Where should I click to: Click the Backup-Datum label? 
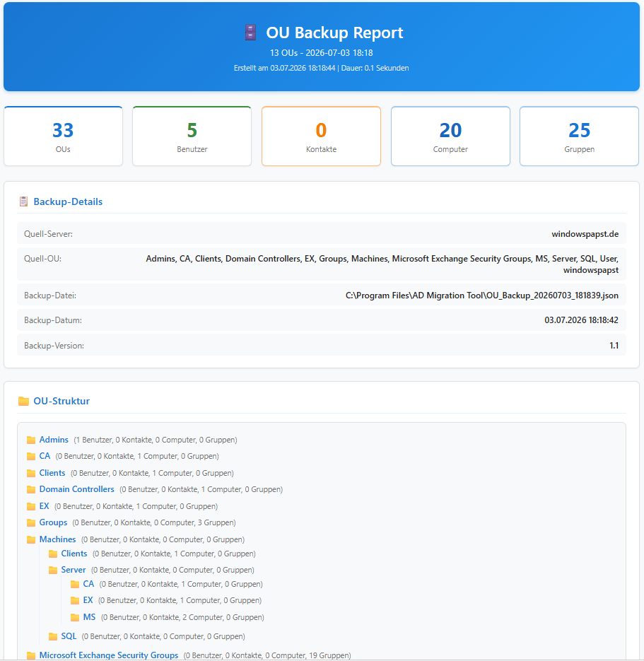click(53, 320)
